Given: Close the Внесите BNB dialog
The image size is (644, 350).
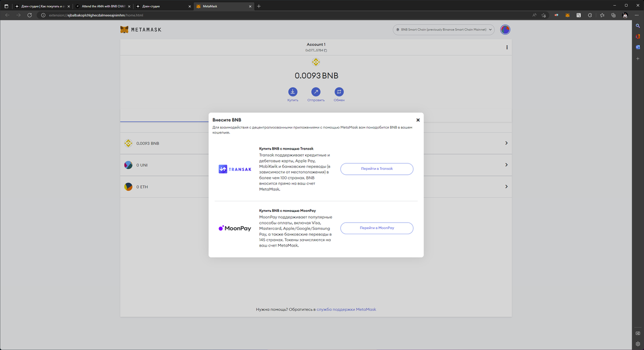Looking at the screenshot, I should [418, 120].
